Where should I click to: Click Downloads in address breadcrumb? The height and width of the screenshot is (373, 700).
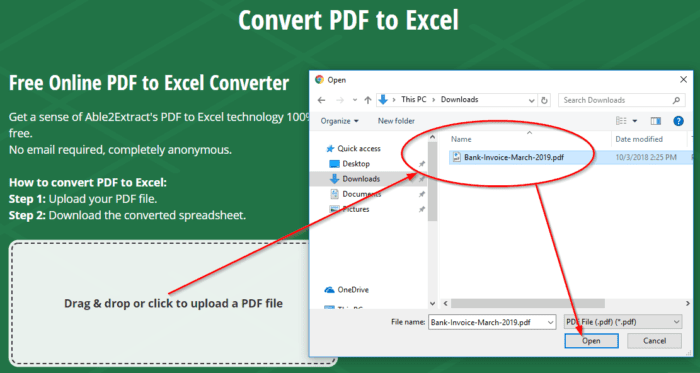click(459, 99)
